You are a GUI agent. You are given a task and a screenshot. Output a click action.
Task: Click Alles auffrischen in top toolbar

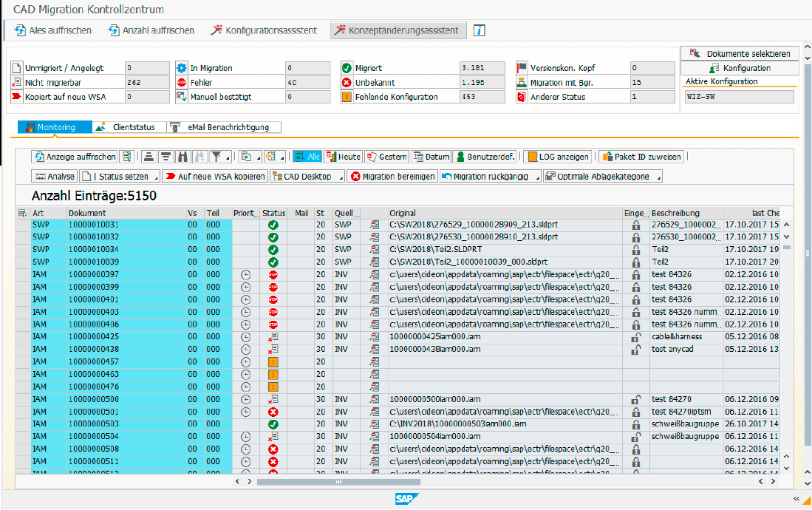[52, 30]
